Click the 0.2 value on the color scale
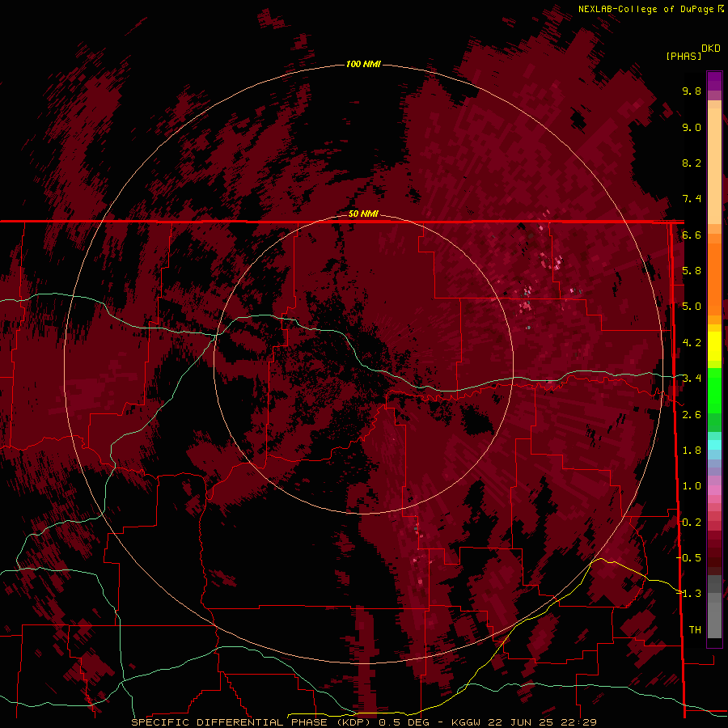Viewport: 728px width, 728px height. 692,522
